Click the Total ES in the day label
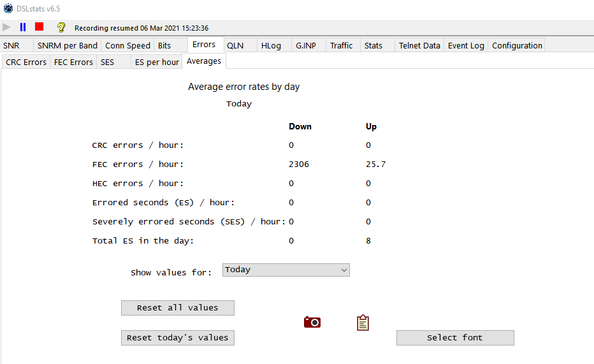The width and height of the screenshot is (594, 364). [x=143, y=241]
